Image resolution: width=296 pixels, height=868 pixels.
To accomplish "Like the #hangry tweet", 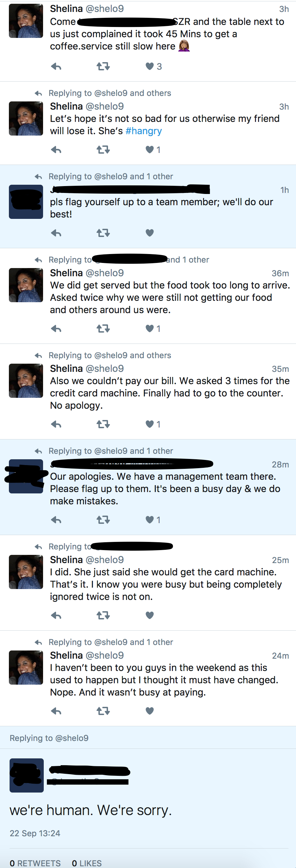I will (x=150, y=150).
